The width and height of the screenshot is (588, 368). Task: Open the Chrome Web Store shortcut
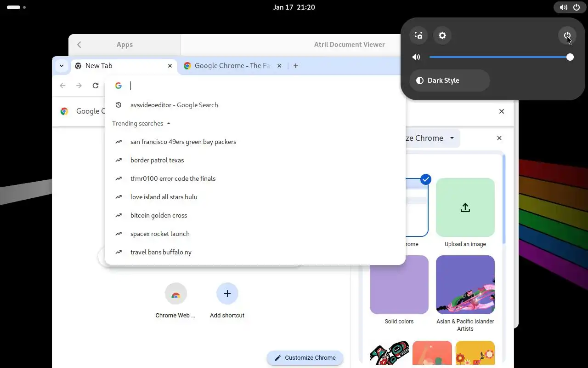pos(175,301)
